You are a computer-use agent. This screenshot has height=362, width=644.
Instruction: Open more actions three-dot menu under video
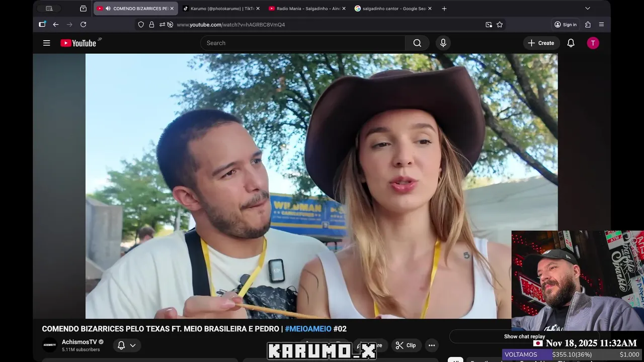point(432,345)
